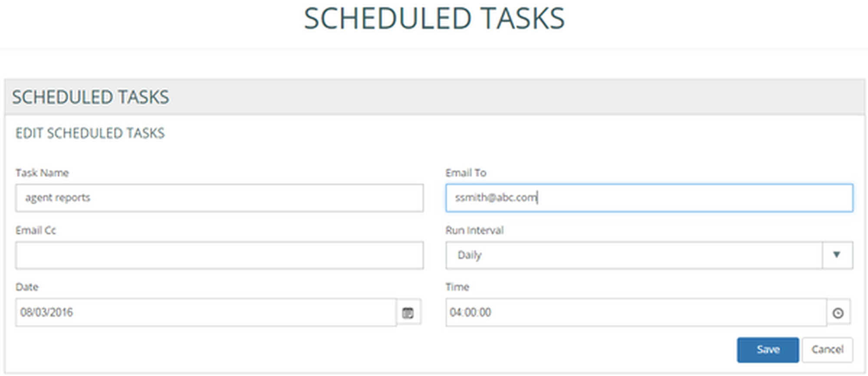Click the Task Name label
The width and height of the screenshot is (868, 376).
[42, 173]
